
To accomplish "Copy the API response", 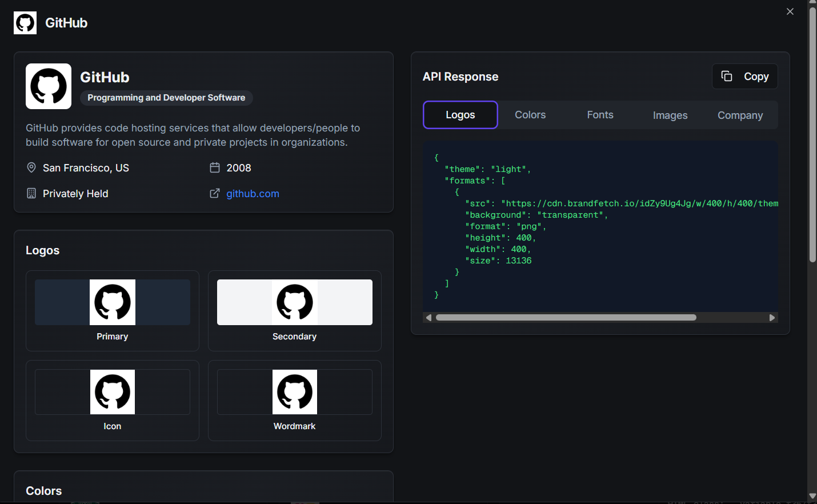I will click(745, 77).
